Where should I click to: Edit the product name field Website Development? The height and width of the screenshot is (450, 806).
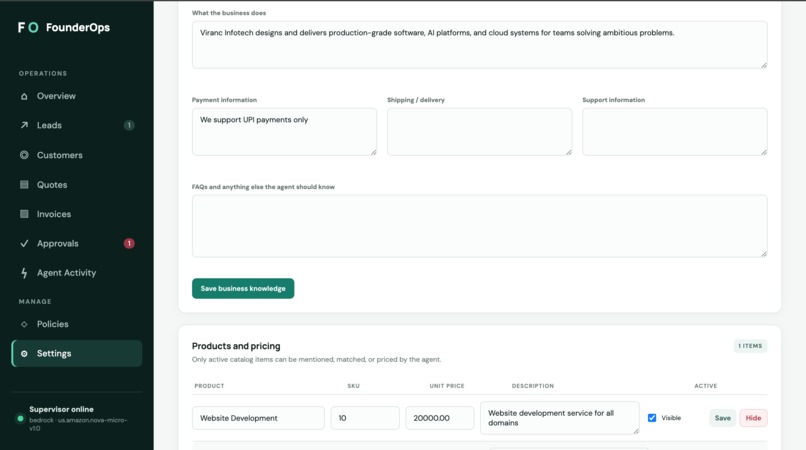click(x=259, y=418)
